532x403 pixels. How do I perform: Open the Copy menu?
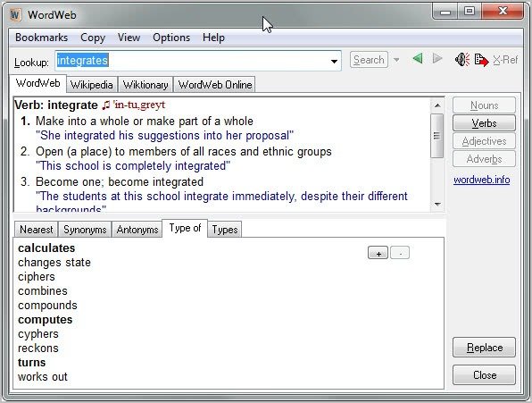pos(93,38)
